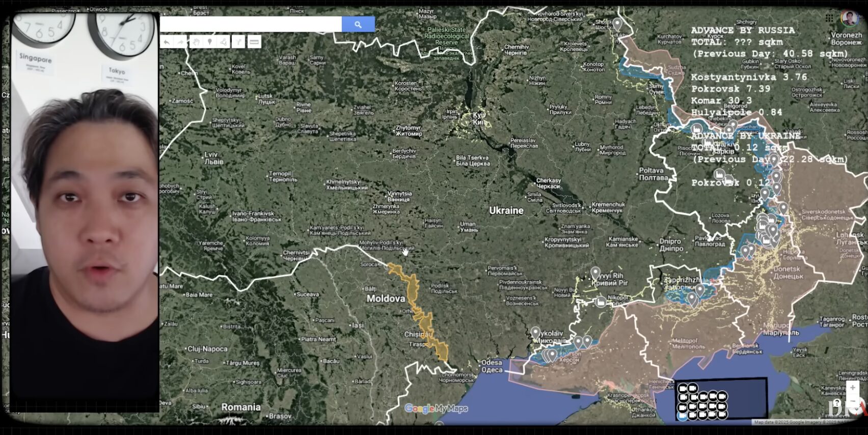Select the Add marker tool
The height and width of the screenshot is (435, 868).
coord(210,42)
